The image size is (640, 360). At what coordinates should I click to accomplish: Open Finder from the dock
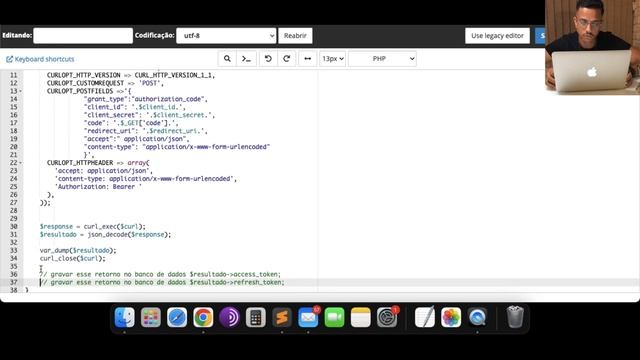pyautogui.click(x=124, y=317)
